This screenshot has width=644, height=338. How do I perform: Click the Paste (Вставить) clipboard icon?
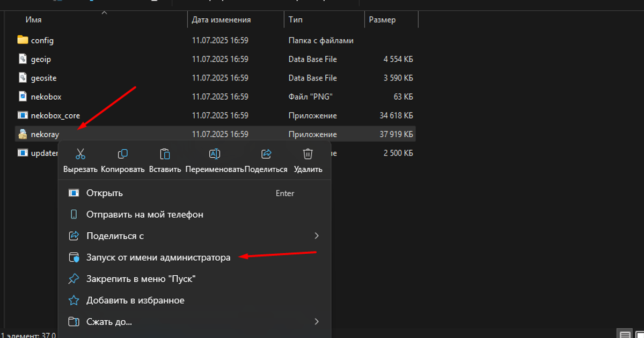[165, 155]
